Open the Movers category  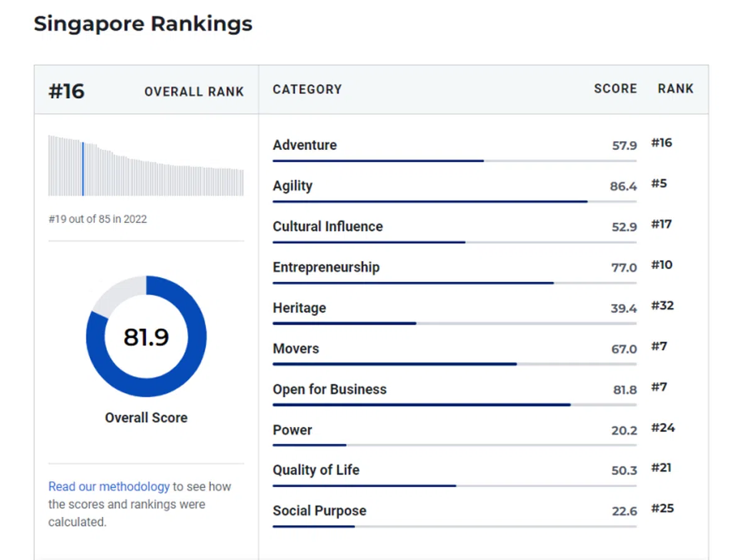pos(296,348)
